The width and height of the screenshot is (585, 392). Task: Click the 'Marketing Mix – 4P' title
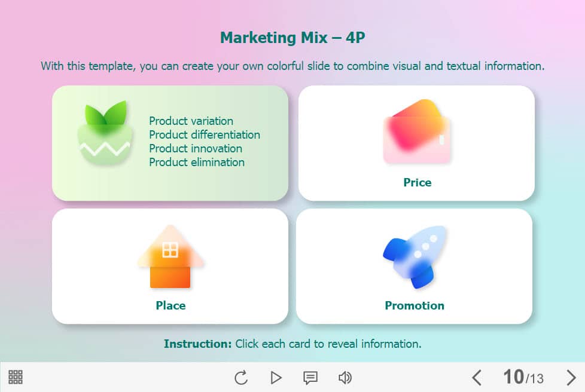coord(292,38)
